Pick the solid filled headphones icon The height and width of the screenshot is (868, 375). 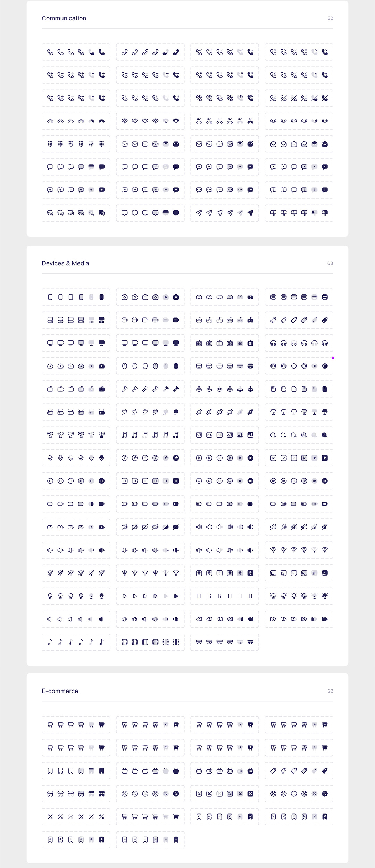(x=325, y=343)
